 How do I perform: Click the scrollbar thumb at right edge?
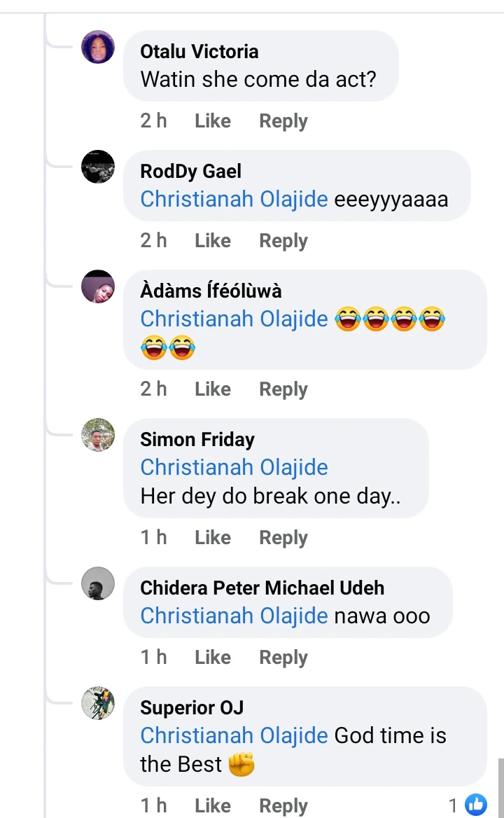pyautogui.click(x=500, y=788)
